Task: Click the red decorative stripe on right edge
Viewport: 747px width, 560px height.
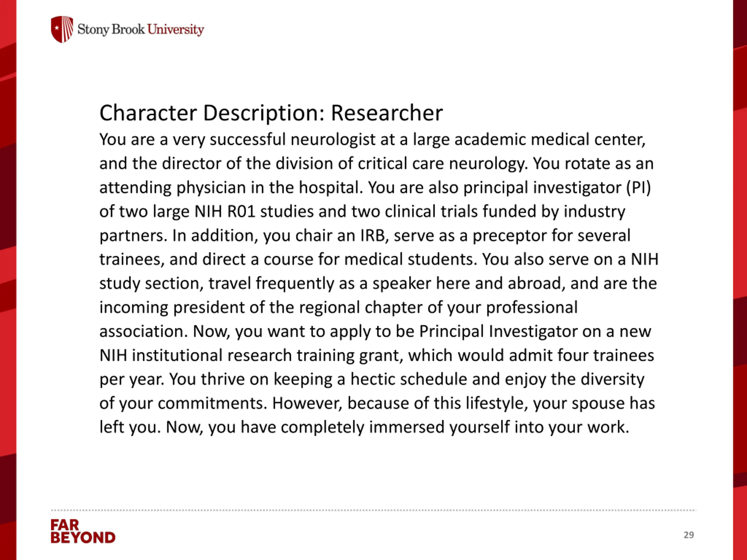Action: coord(740,280)
